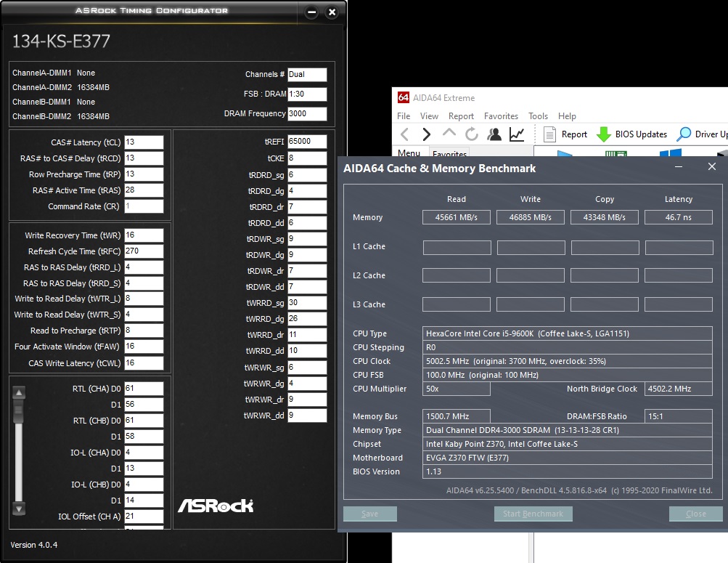The height and width of the screenshot is (563, 728).
Task: Click the Motherboard value EVGA Z370 FTW
Action: click(568, 458)
